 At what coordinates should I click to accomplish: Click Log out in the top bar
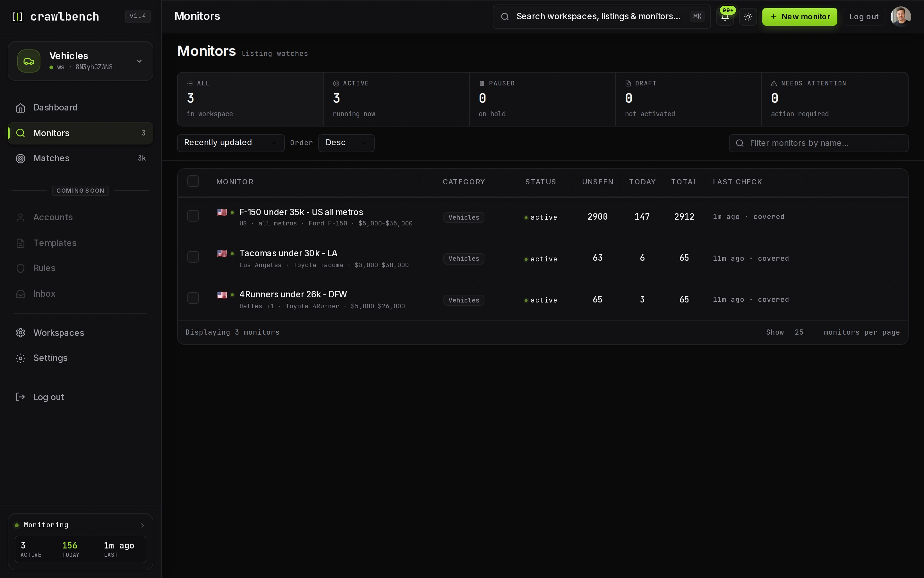pyautogui.click(x=864, y=17)
